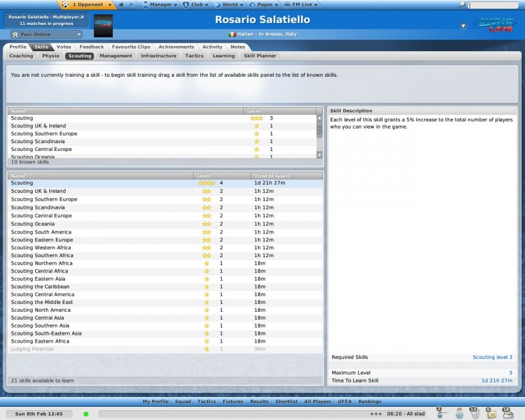The width and height of the screenshot is (525, 420).
Task: Click the Shortlist link in bottom bar
Action: click(286, 402)
